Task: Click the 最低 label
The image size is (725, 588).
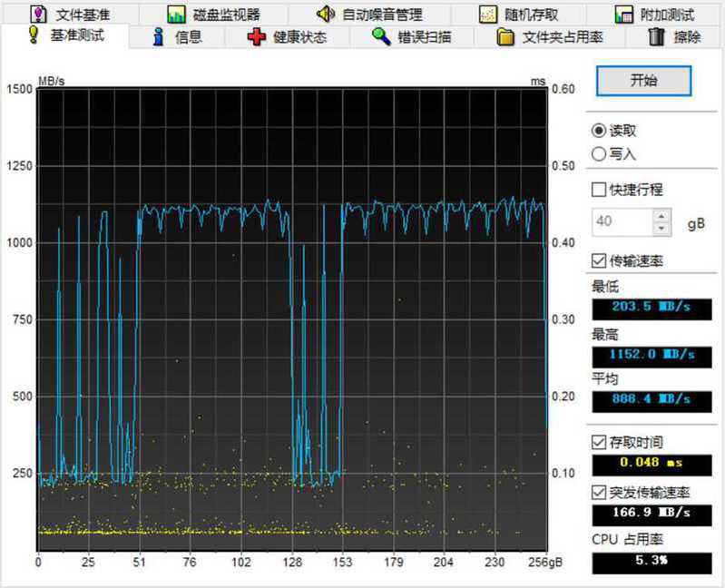Action: pyautogui.click(x=605, y=287)
